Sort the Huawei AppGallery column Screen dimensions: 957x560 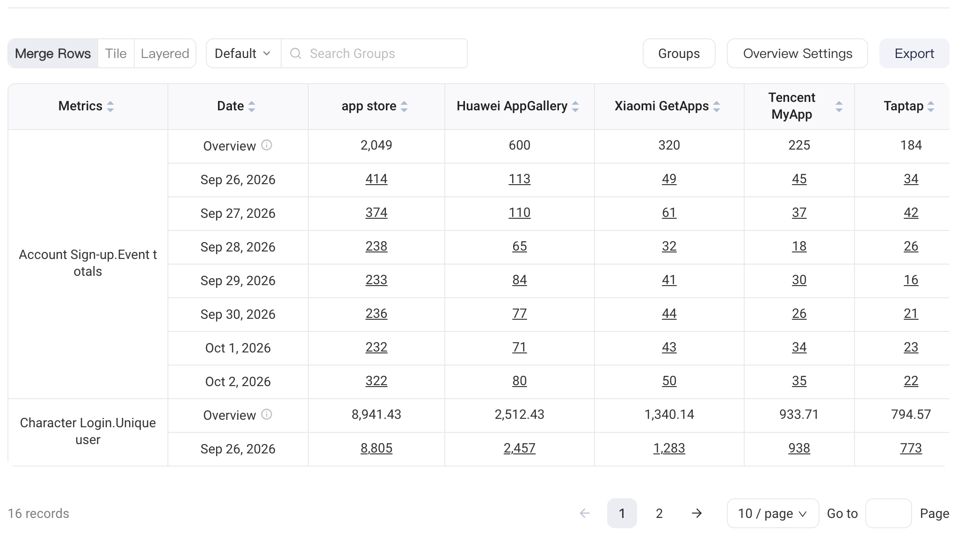[x=575, y=107]
